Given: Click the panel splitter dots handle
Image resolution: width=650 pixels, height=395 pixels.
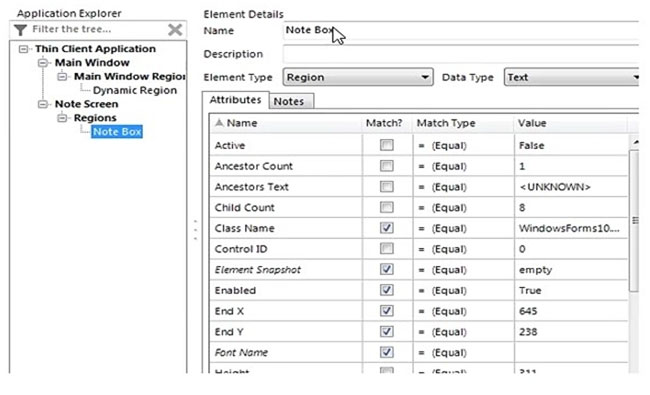Looking at the screenshot, I should tap(196, 230).
